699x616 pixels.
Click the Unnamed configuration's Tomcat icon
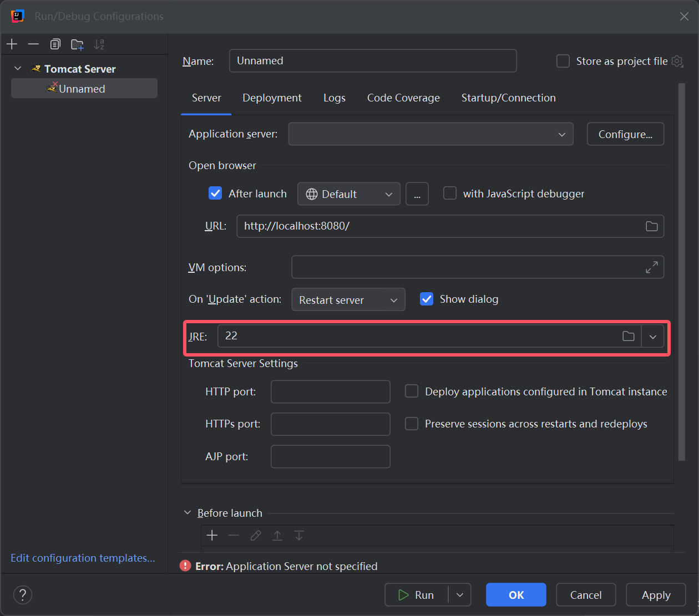(52, 88)
